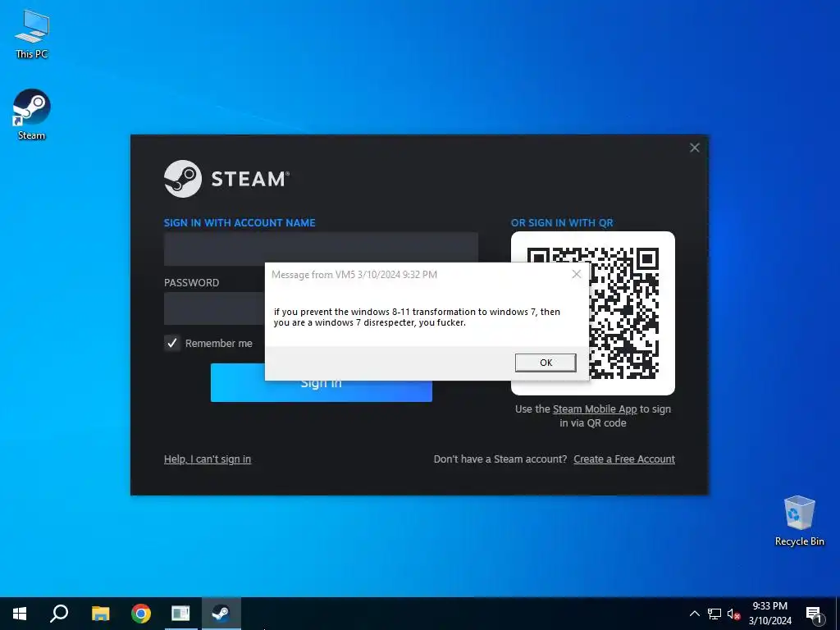Screen dimensions: 840x630
Task: Open the clock showing 9:33 PM
Action: [769, 614]
